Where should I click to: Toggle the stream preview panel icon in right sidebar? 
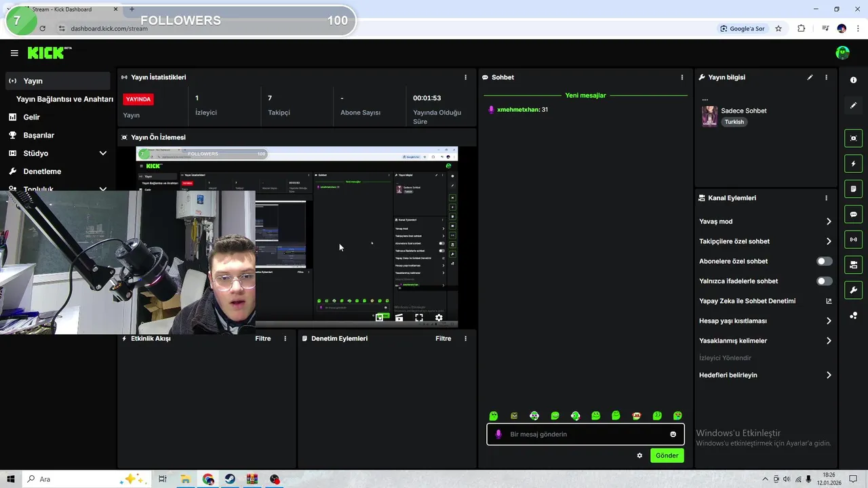(x=853, y=138)
